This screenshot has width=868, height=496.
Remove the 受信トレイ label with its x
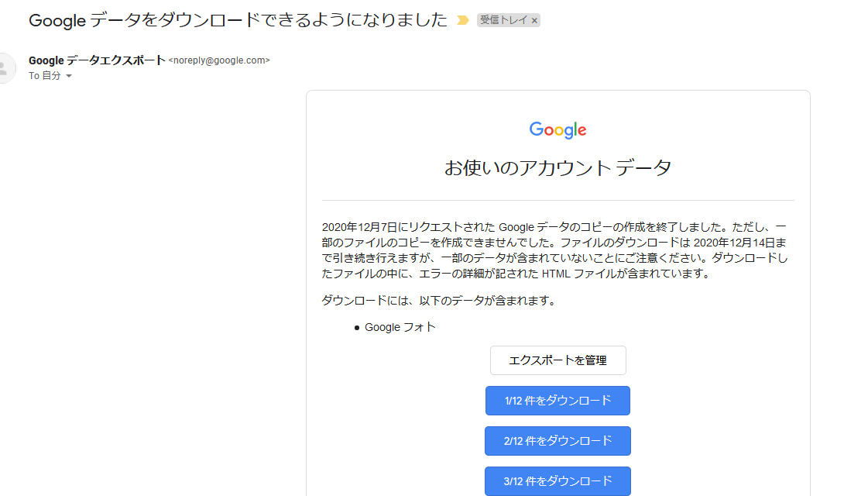(x=534, y=20)
